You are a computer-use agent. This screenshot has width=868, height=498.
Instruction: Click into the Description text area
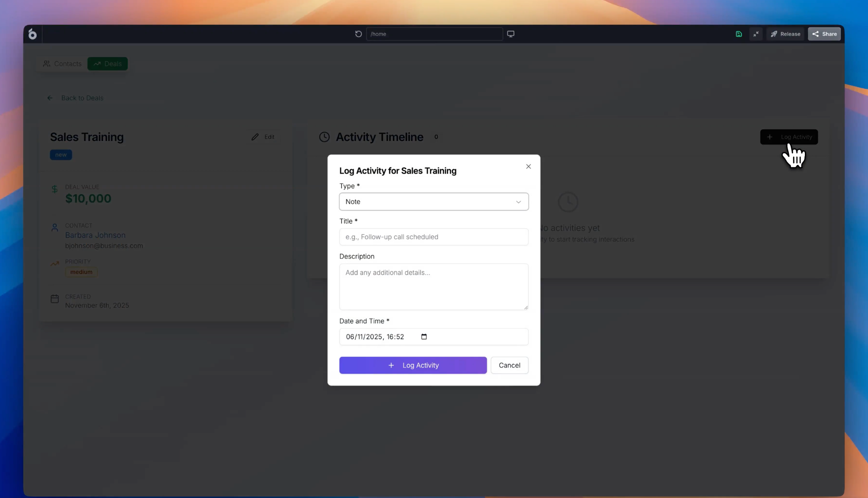(x=434, y=287)
